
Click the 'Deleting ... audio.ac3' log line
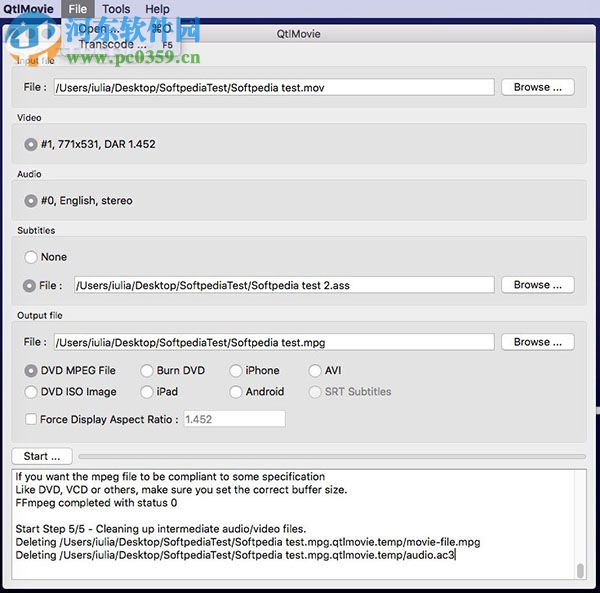pos(235,555)
